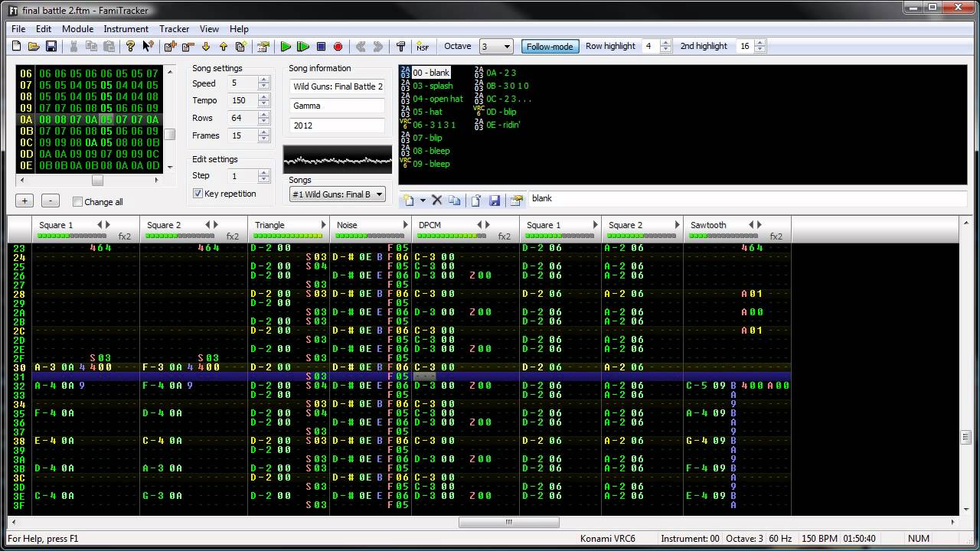Open configuration with the hammer icon
Viewport: 980px width, 551px height.
point(400,47)
